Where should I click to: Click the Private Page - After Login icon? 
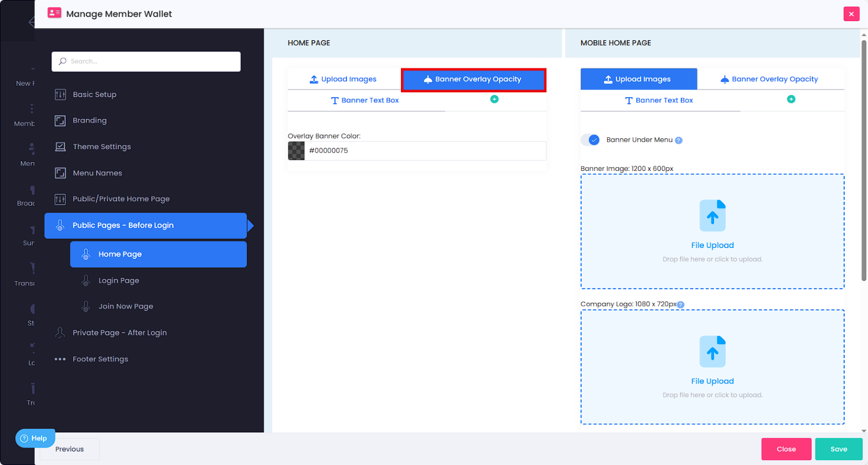click(x=60, y=333)
